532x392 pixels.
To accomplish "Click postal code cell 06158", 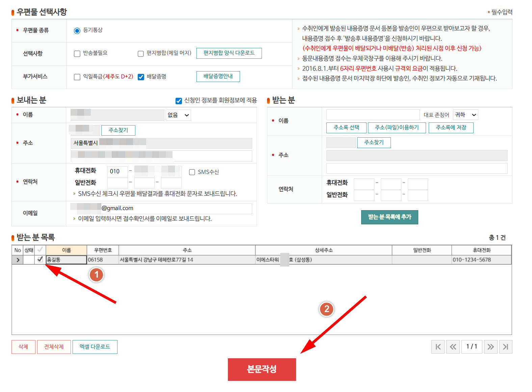I will point(103,260).
